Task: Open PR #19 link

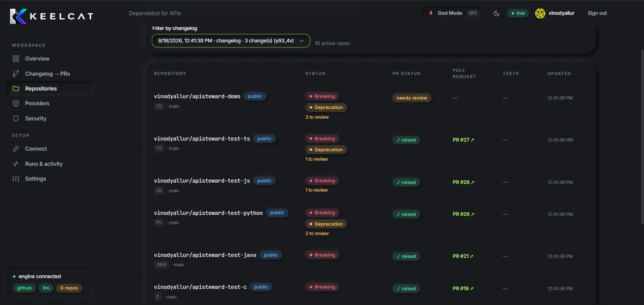Action: (x=463, y=289)
